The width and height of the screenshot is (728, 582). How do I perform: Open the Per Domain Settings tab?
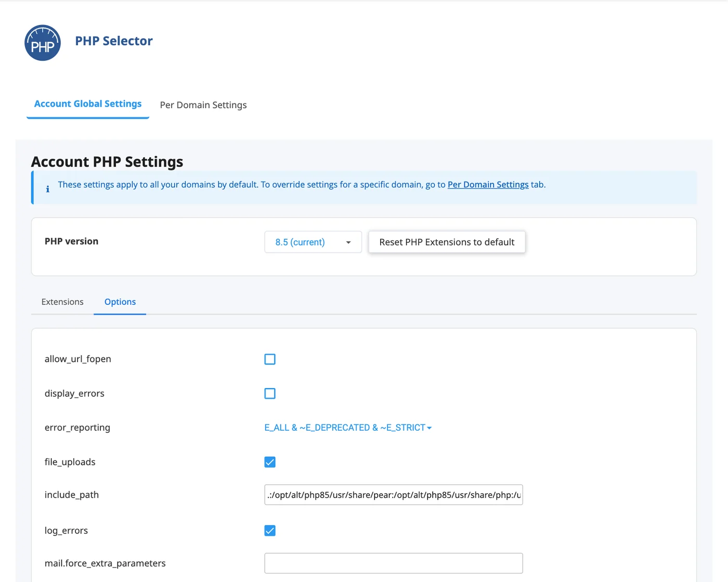click(x=203, y=105)
